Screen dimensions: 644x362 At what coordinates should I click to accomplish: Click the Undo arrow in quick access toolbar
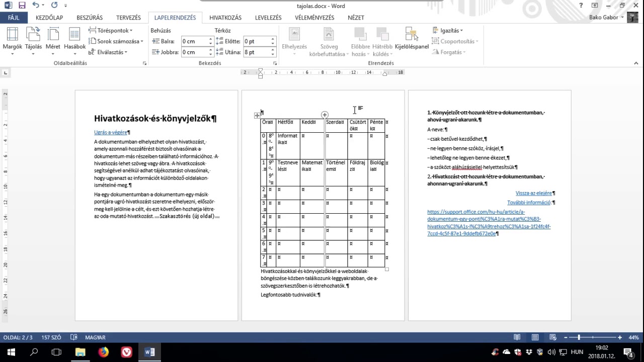tap(36, 6)
